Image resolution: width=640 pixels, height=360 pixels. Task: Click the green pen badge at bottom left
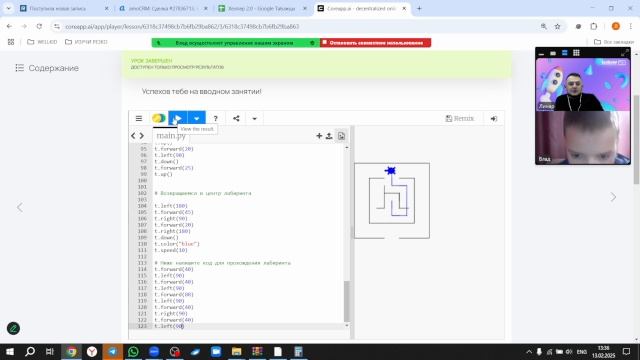[x=13, y=328]
